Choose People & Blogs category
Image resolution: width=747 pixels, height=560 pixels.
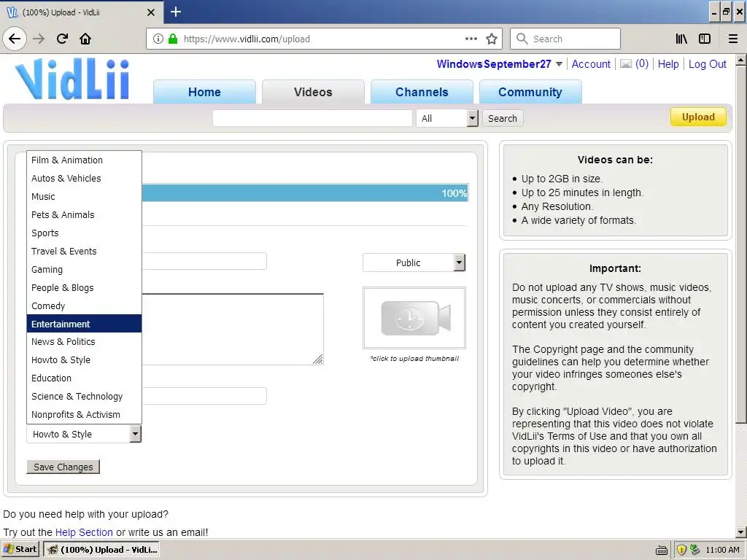(x=84, y=287)
